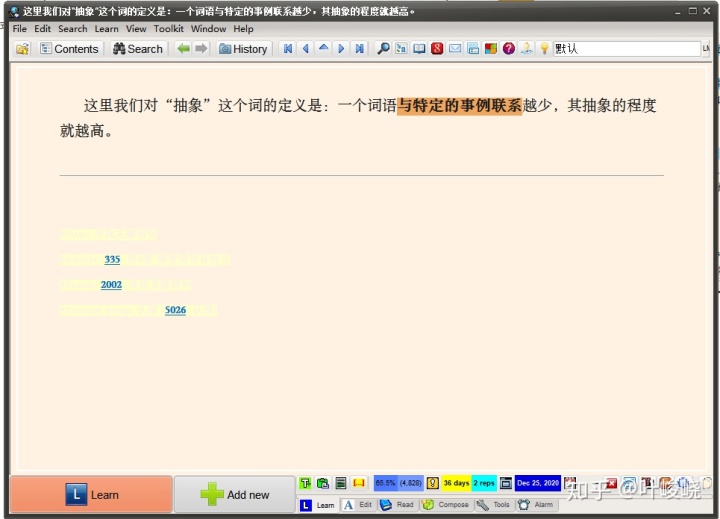The width and height of the screenshot is (720, 519).
Task: Switch to the Compose bottom tab
Action: (446, 505)
